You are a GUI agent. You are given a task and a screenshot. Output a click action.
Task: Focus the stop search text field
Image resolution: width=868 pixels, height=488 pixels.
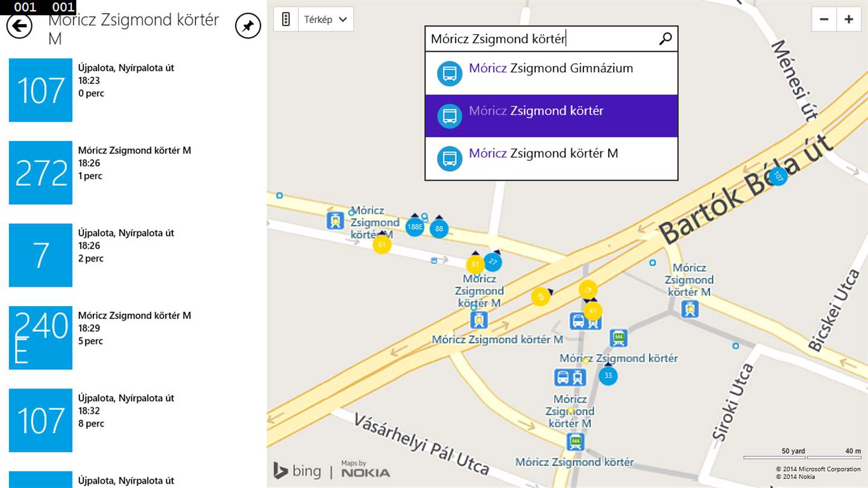pyautogui.click(x=542, y=39)
